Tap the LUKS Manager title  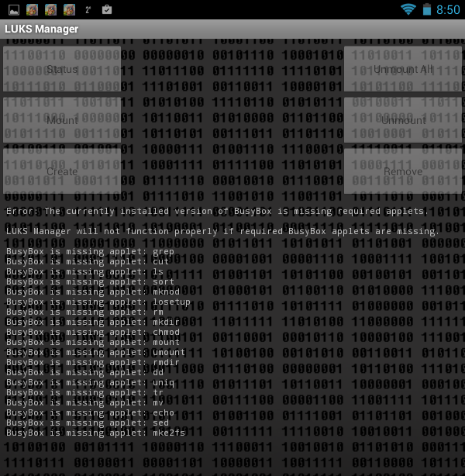[x=42, y=29]
